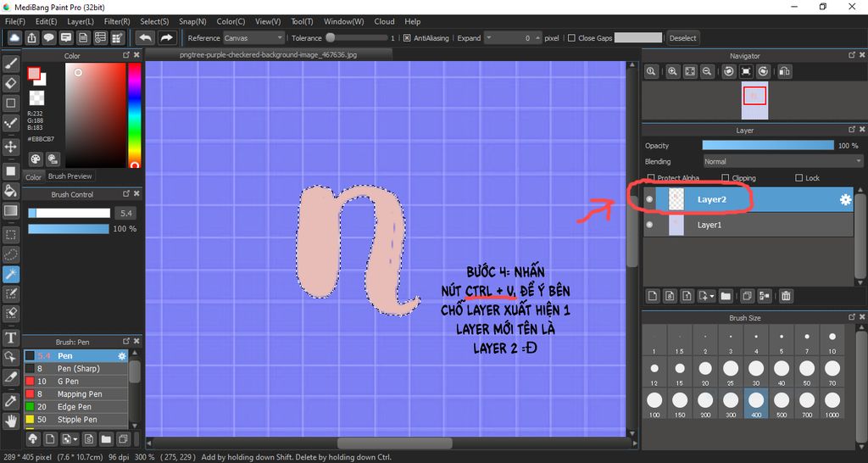868x463 pixels.
Task: Open the File menu
Action: click(x=15, y=21)
